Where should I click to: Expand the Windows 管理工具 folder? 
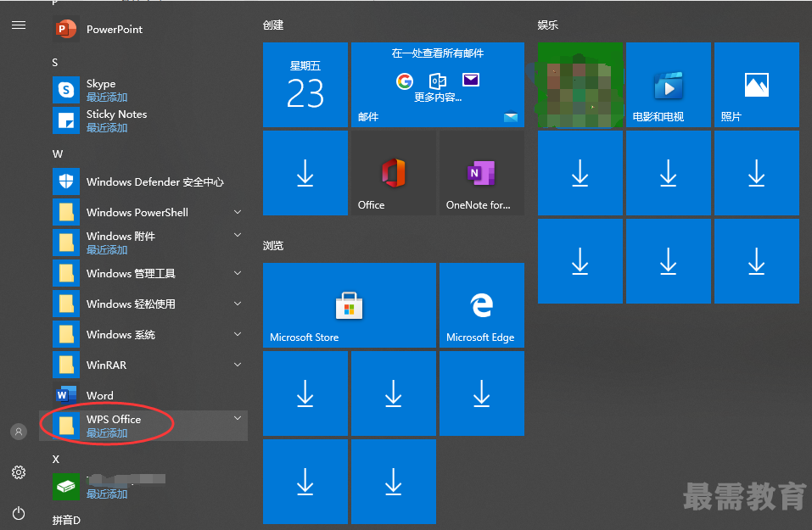(x=238, y=273)
